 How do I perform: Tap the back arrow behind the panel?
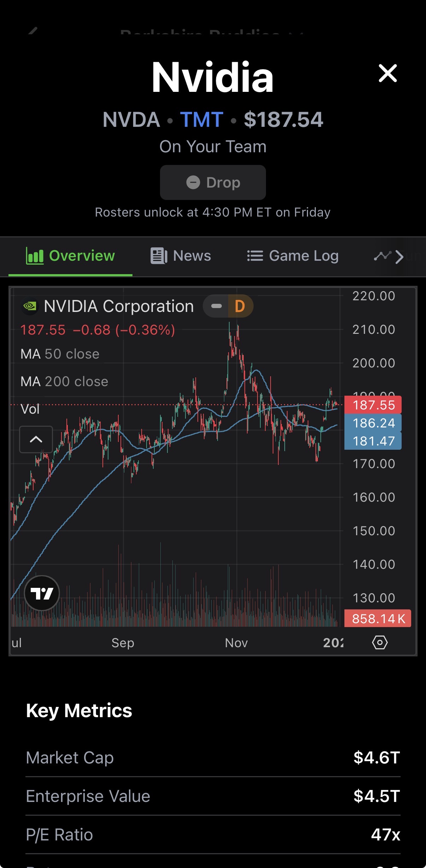tap(33, 31)
